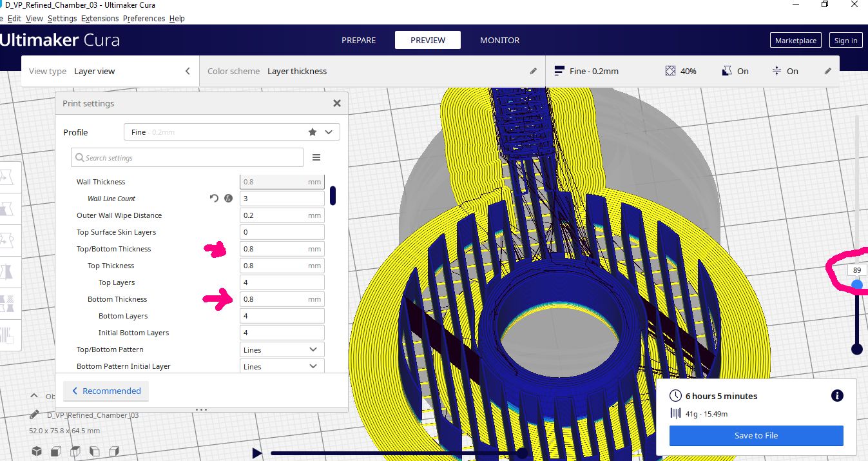Viewport: 868px width, 461px height.
Task: Open the View menu
Action: (34, 19)
